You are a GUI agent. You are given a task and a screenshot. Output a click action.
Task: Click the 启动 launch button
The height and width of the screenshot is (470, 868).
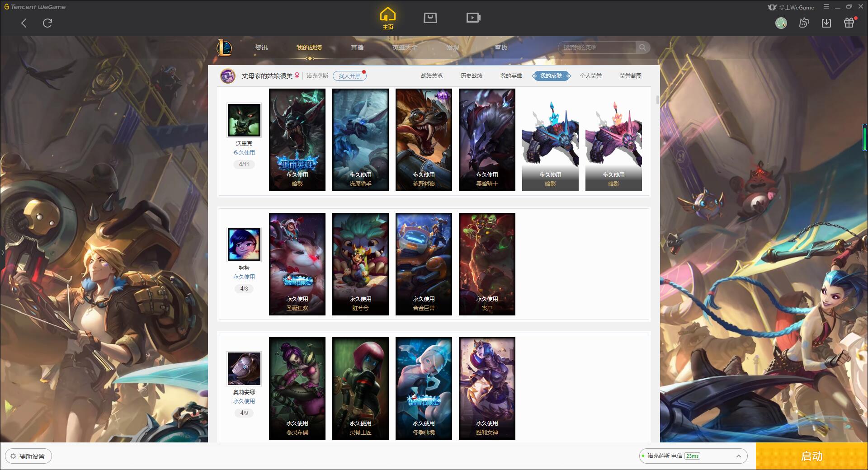[811, 456]
